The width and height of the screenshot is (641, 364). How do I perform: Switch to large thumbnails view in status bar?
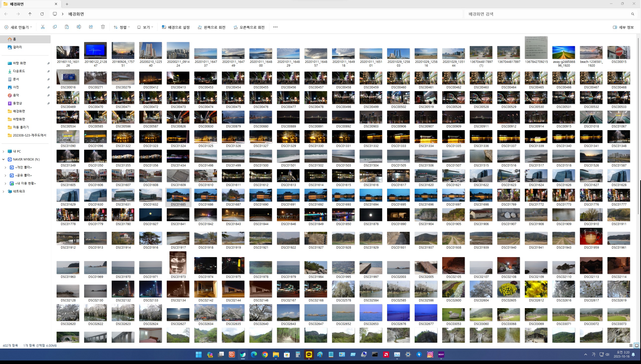[636, 345]
